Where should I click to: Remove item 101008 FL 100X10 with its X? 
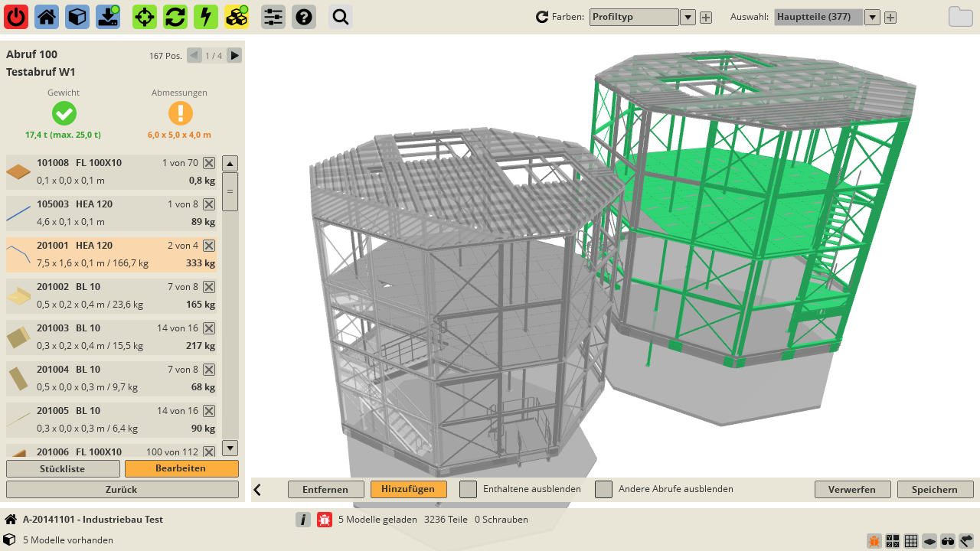pos(209,163)
